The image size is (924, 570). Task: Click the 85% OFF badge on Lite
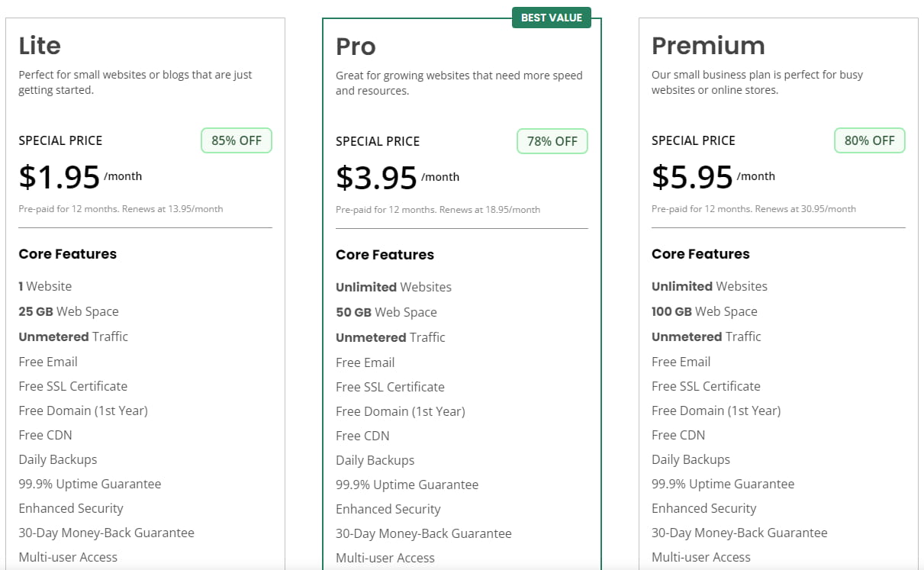(236, 140)
